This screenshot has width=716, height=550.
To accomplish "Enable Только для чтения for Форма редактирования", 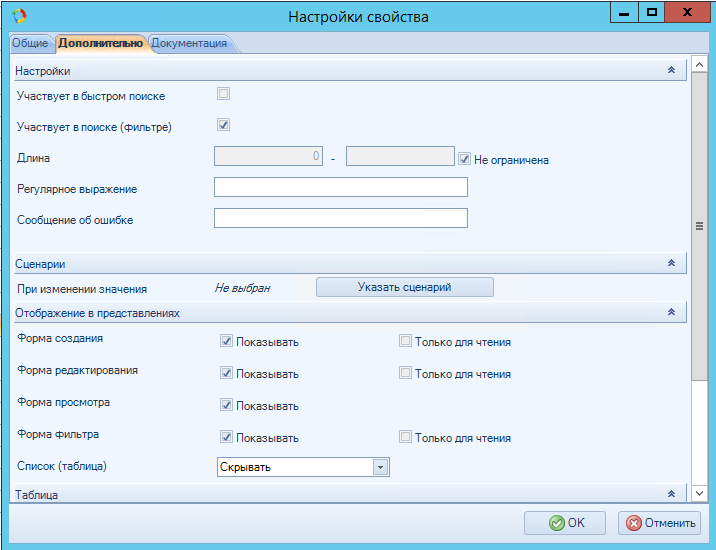I will point(405,373).
